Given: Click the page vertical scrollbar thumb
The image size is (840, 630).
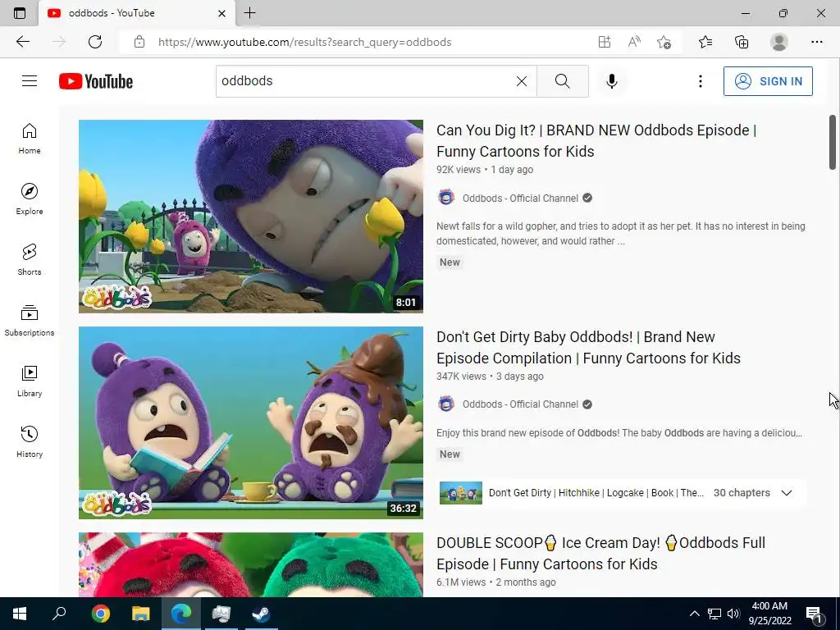Looking at the screenshot, I should 833,143.
